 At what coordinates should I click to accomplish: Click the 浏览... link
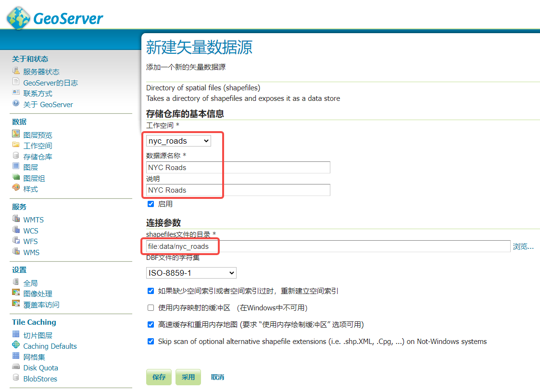tap(523, 246)
